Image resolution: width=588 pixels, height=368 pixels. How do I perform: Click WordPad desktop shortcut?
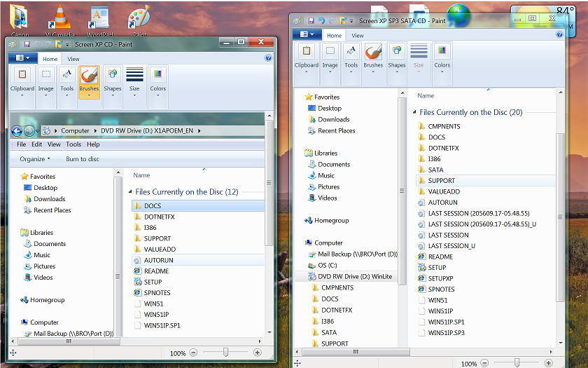pos(99,20)
